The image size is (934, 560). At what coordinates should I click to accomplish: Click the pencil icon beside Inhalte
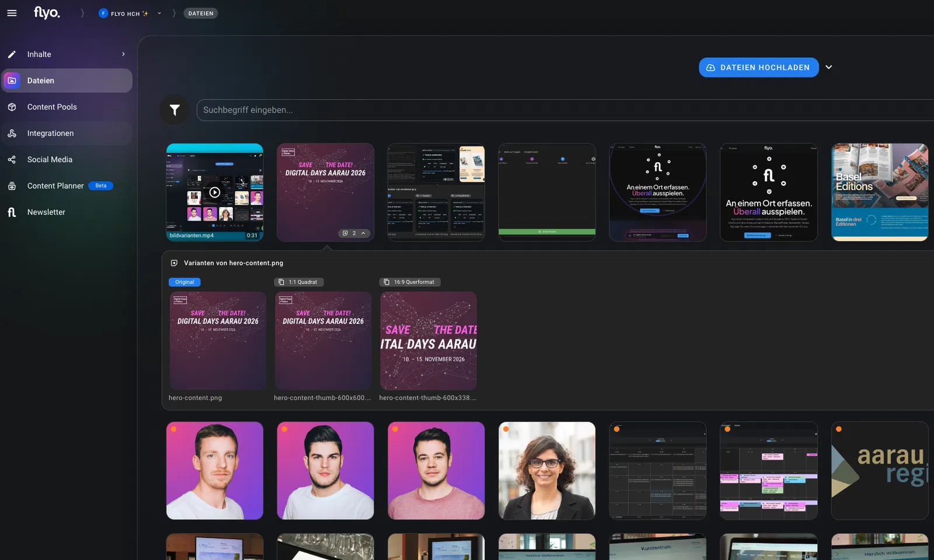[x=12, y=54]
